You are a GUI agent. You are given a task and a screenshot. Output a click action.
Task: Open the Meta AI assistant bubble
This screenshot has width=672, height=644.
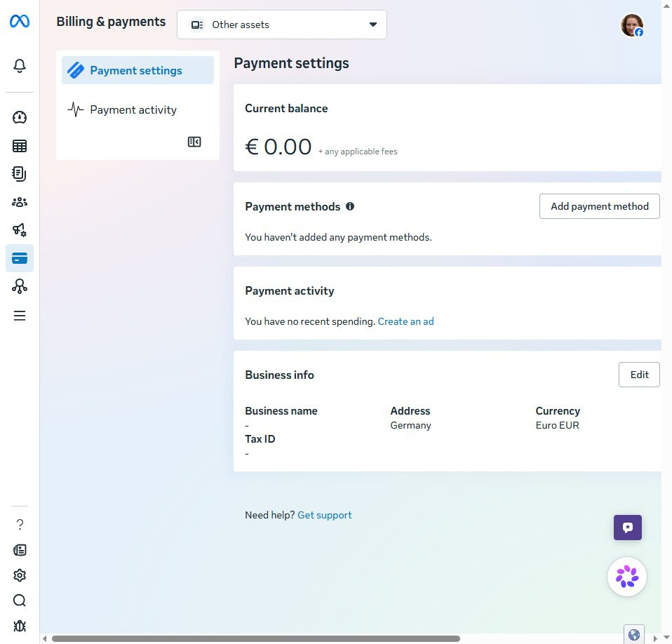click(627, 577)
